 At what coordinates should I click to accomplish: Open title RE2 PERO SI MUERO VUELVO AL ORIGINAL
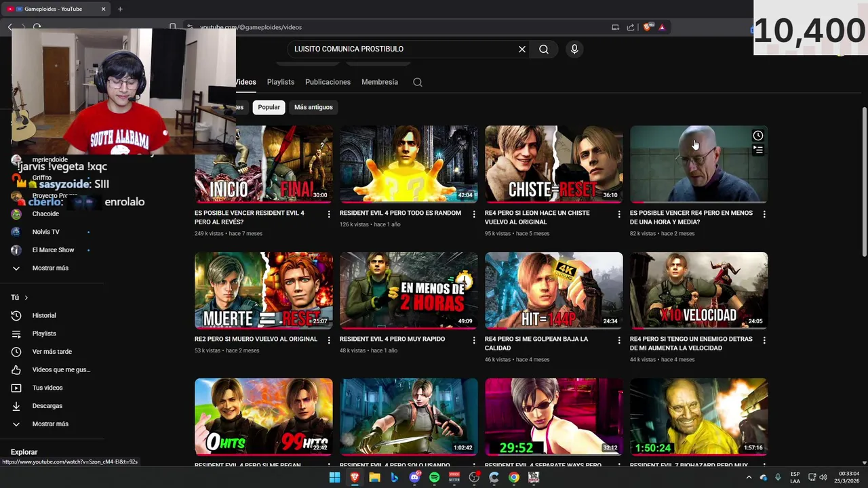[256, 339]
